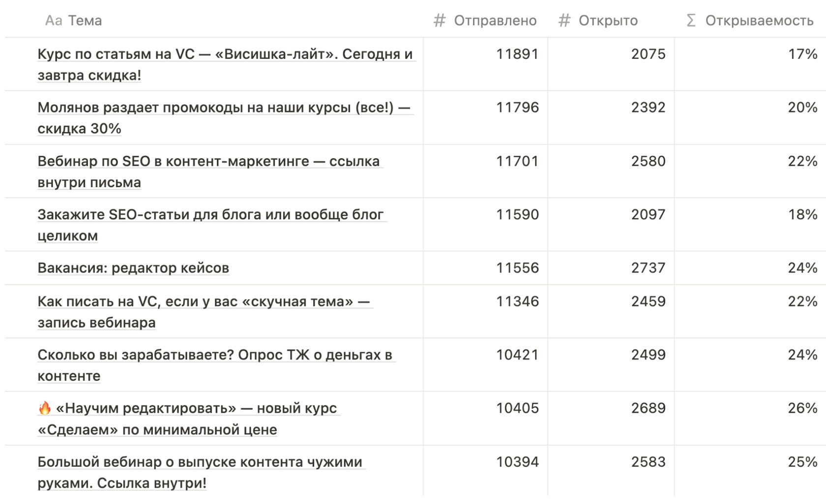826x504 pixels.
Task: Click the number icon beside Отправлено
Action: (x=439, y=21)
